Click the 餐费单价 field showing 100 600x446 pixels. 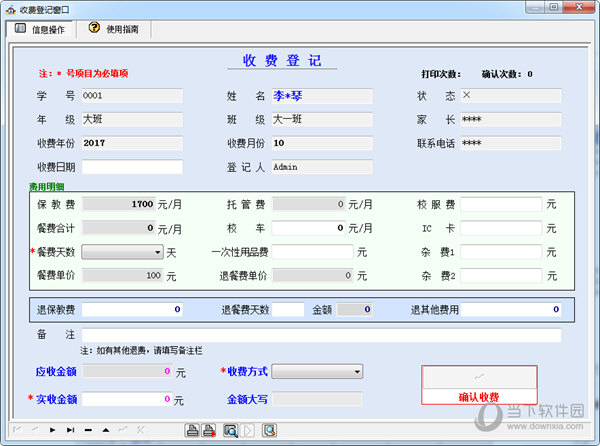click(122, 275)
